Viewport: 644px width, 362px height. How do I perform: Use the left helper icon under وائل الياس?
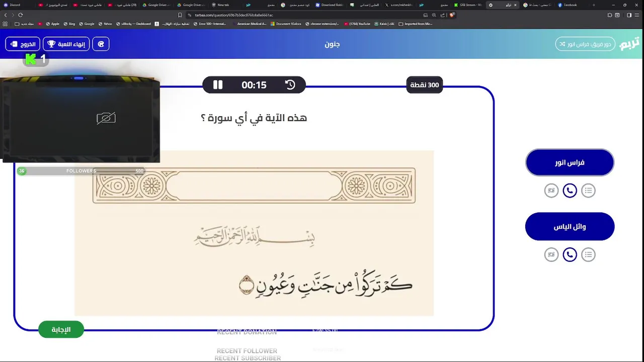pos(551,254)
